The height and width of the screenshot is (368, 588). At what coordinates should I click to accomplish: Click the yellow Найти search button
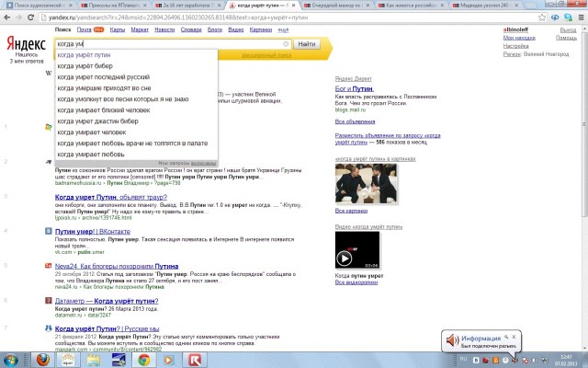308,43
